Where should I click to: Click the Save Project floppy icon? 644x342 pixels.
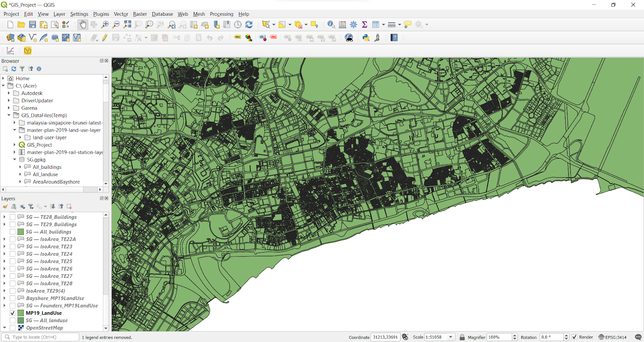[x=33, y=25]
